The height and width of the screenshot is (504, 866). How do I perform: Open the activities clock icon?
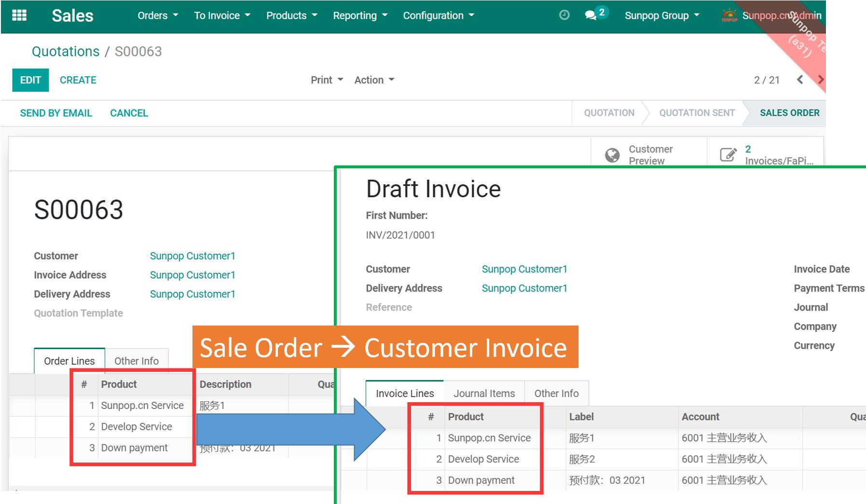click(x=564, y=15)
